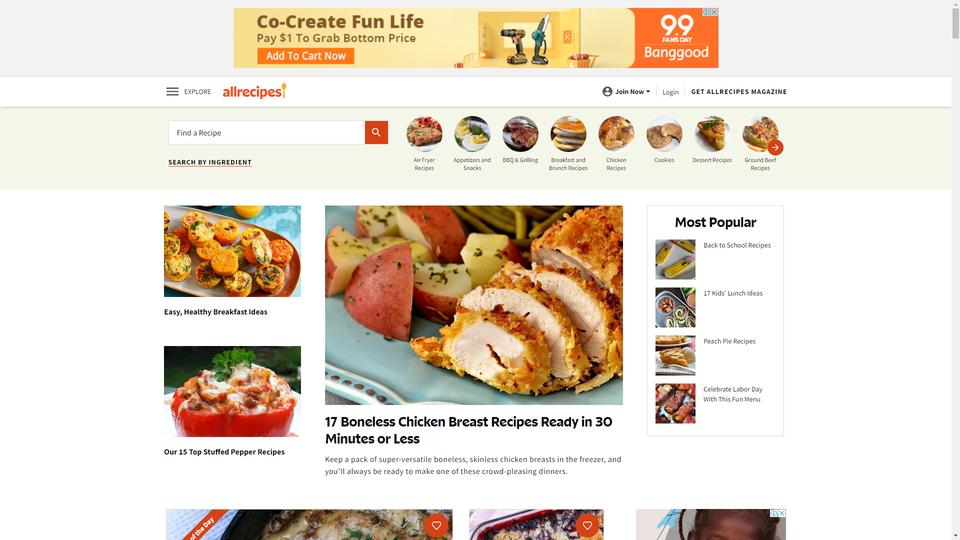Click the Air Fryer Recipes circle icon
This screenshot has width=960, height=540.
click(x=424, y=133)
